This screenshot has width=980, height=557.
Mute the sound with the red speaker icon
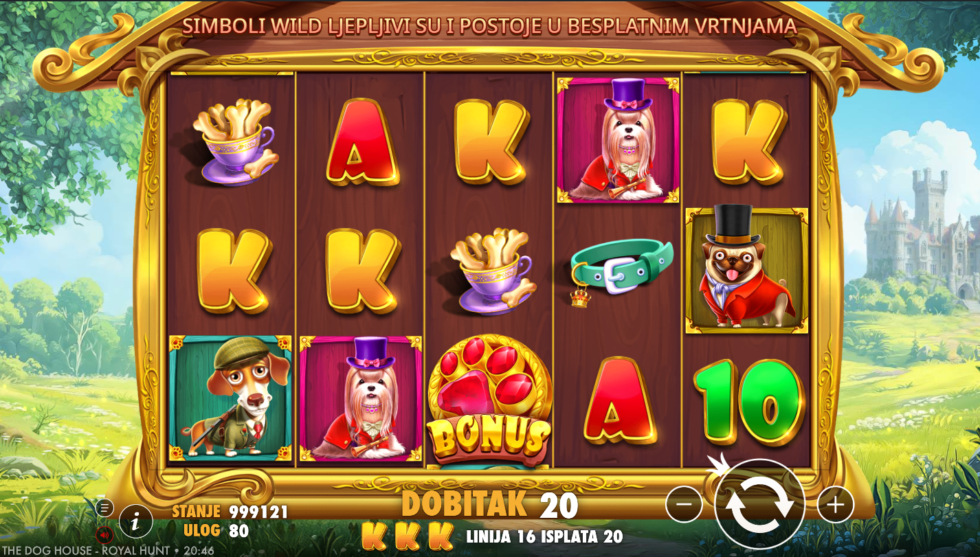(x=104, y=534)
